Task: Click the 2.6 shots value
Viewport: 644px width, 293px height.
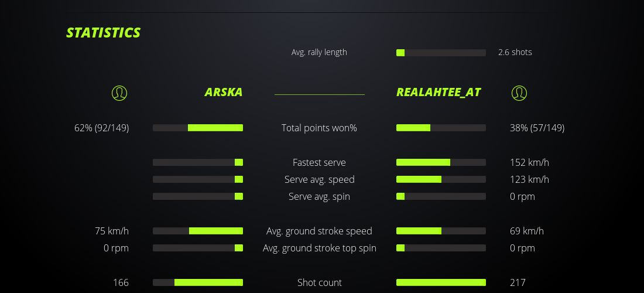Action: tap(515, 52)
